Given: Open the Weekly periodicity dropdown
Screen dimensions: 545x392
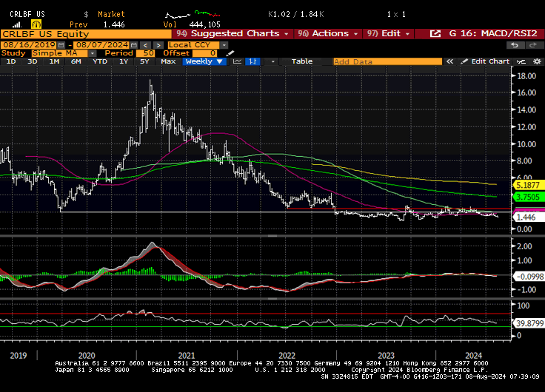Looking at the screenshot, I should pos(204,61).
